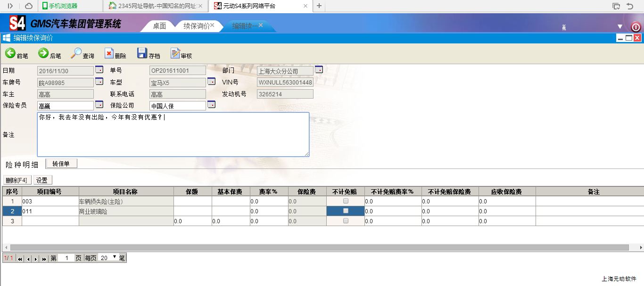Switch to the 桌面 tab
644x286 pixels.
click(159, 26)
